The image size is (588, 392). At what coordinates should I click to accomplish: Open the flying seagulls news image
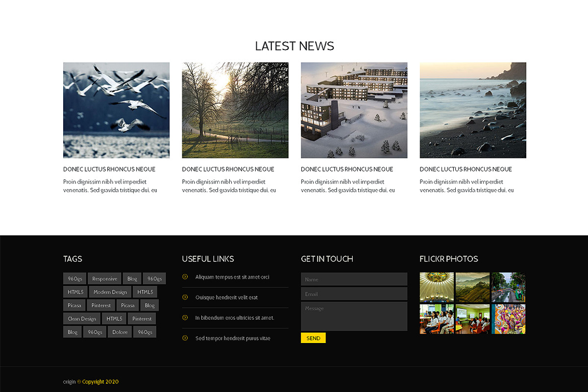click(116, 110)
